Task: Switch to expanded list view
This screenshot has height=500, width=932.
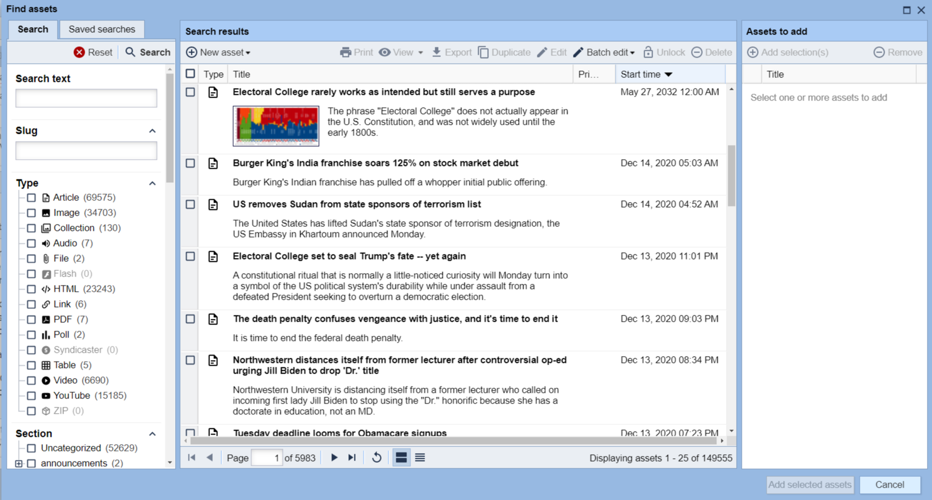Action: pos(401,458)
